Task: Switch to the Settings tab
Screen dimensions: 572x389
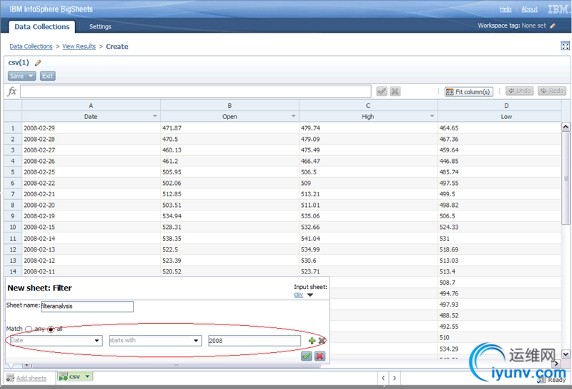Action: tap(100, 27)
